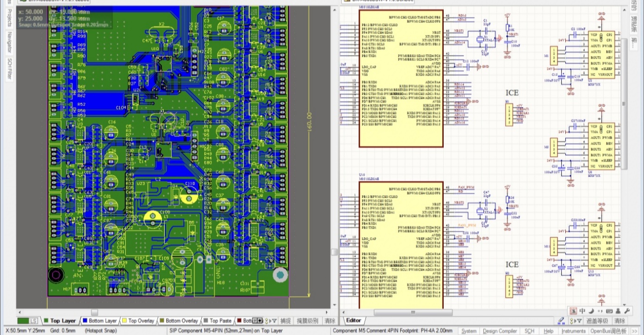Click the blue Bottom Layer color square

(85, 321)
